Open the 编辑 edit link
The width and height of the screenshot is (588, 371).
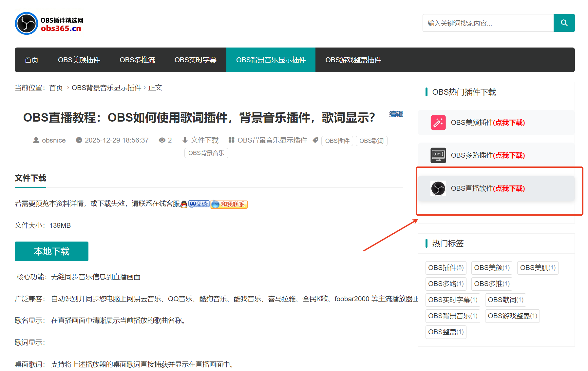coord(396,114)
